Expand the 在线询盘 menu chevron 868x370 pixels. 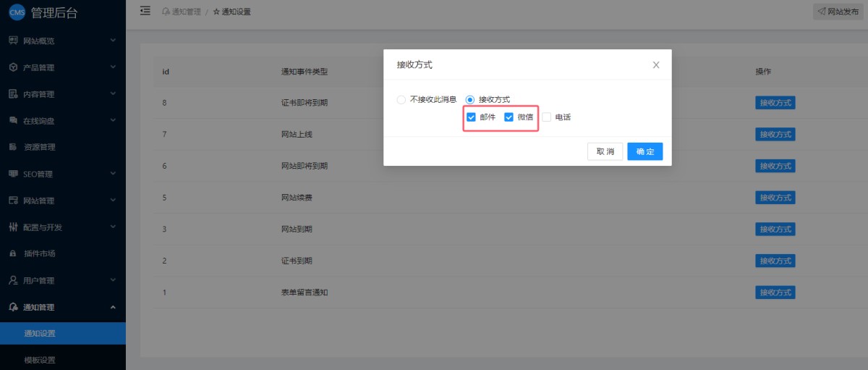point(113,120)
